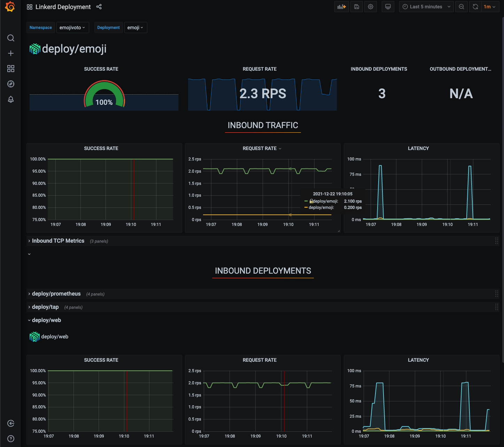Click the inbound LATENCY panel title

point(418,148)
